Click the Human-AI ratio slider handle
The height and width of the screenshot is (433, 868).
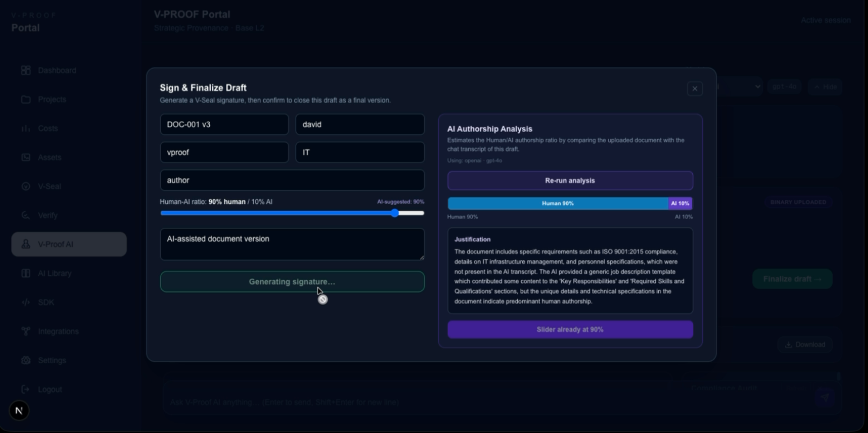point(395,213)
